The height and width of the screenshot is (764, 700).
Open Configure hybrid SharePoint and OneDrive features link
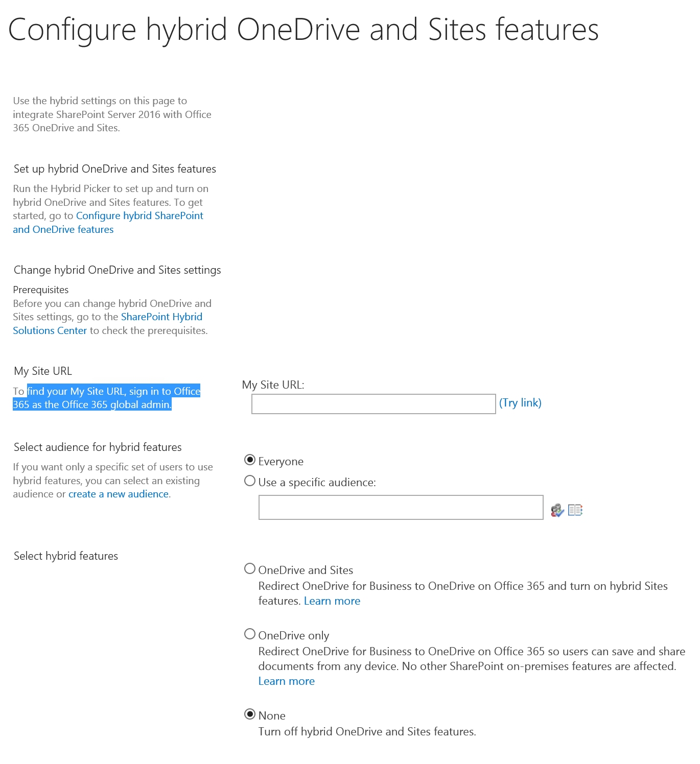click(x=139, y=216)
